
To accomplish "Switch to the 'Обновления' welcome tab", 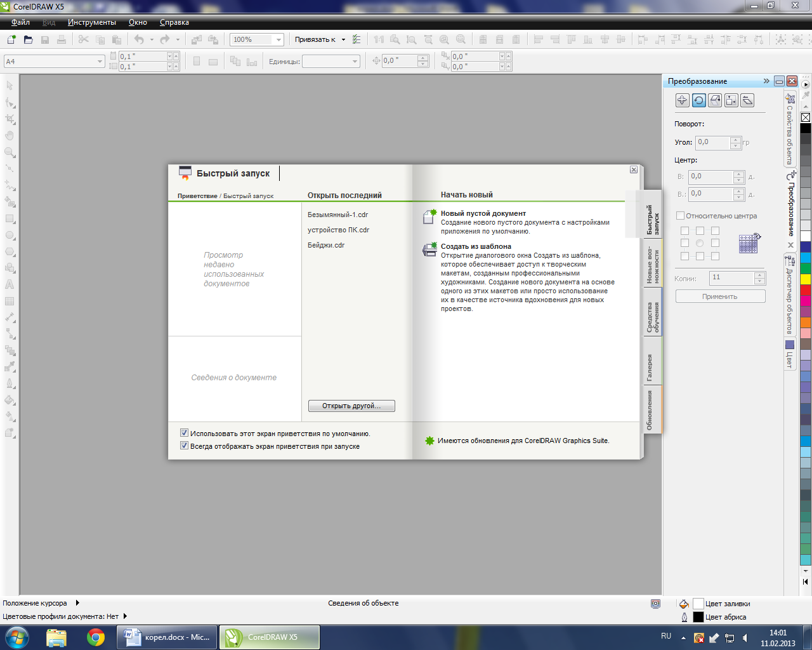I will 653,410.
